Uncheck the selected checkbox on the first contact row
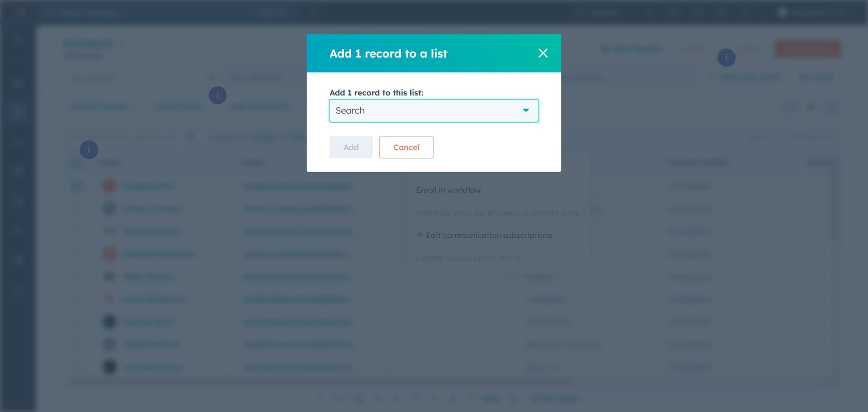The width and height of the screenshot is (868, 412). click(x=77, y=186)
